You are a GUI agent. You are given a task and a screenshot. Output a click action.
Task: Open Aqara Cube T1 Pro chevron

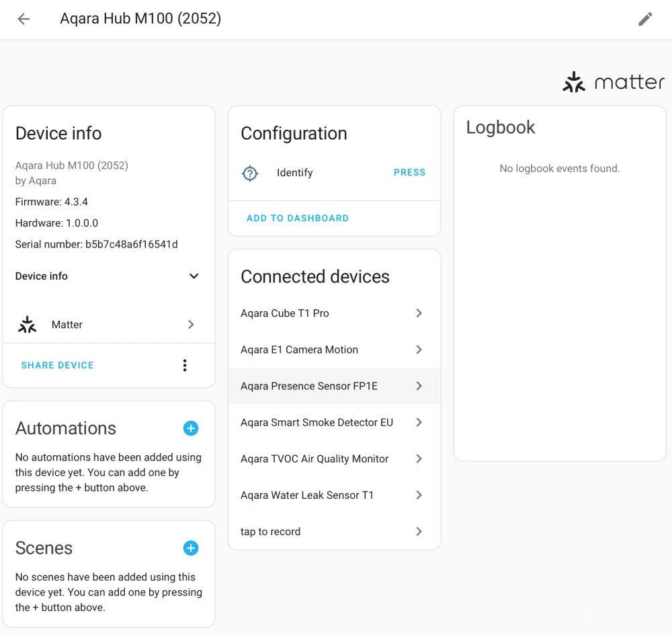tap(419, 313)
